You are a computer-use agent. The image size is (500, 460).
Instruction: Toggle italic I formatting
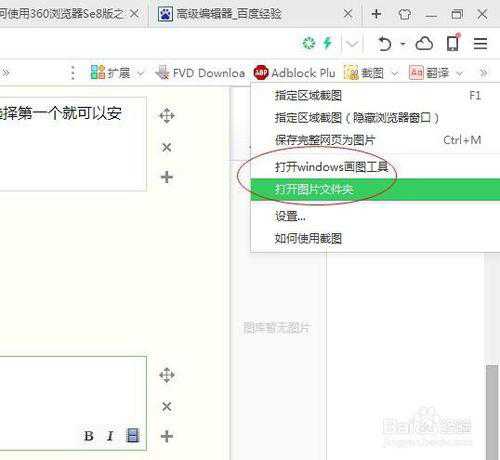pyautogui.click(x=110, y=436)
